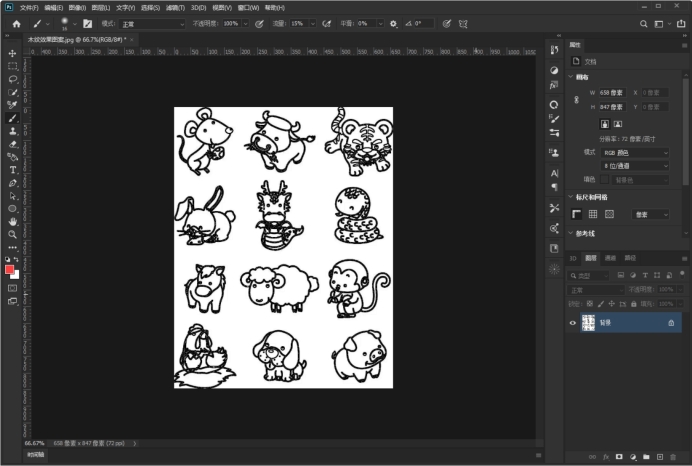Select the Zoom magnifier tool
This screenshot has width=692, height=466.
(x=12, y=234)
